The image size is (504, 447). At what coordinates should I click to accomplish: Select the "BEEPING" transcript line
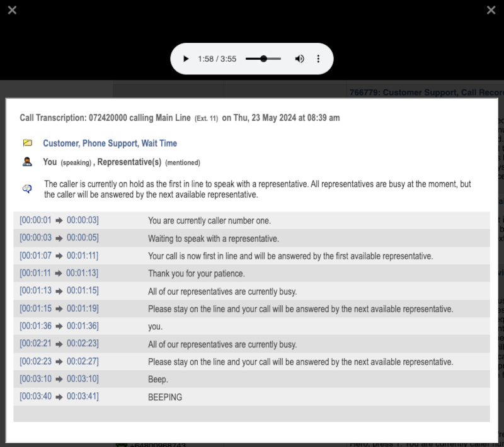pos(165,397)
